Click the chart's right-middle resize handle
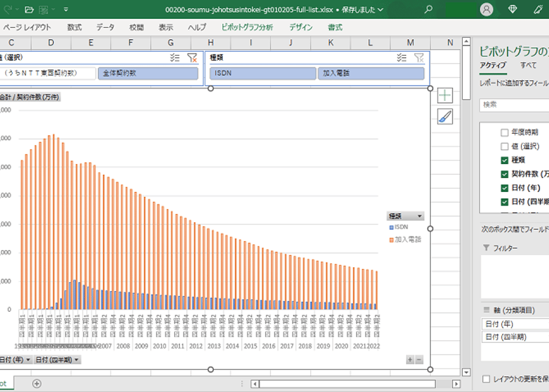This screenshot has height=392, width=549. point(430,229)
